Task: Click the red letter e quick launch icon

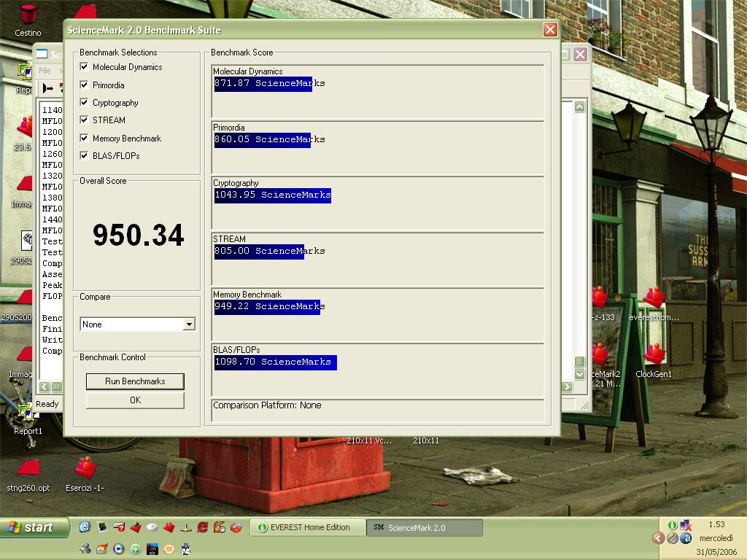Action: pyautogui.click(x=203, y=526)
